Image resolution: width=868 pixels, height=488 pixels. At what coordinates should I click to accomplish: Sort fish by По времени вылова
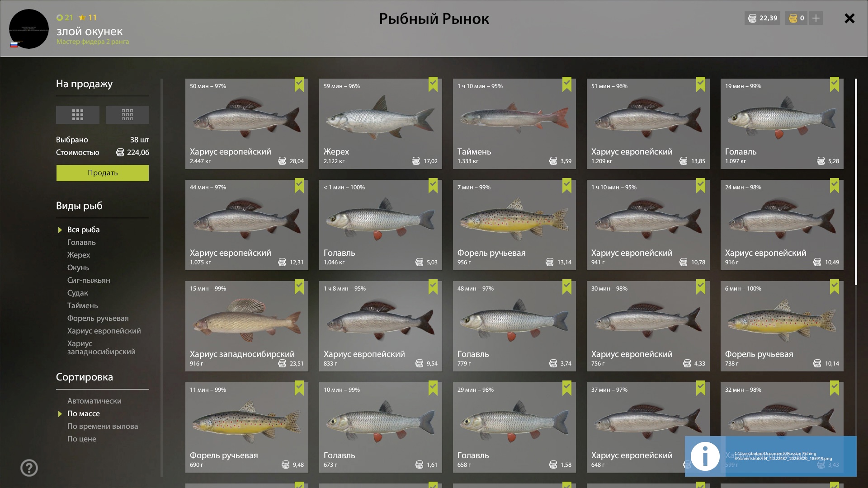tap(103, 426)
